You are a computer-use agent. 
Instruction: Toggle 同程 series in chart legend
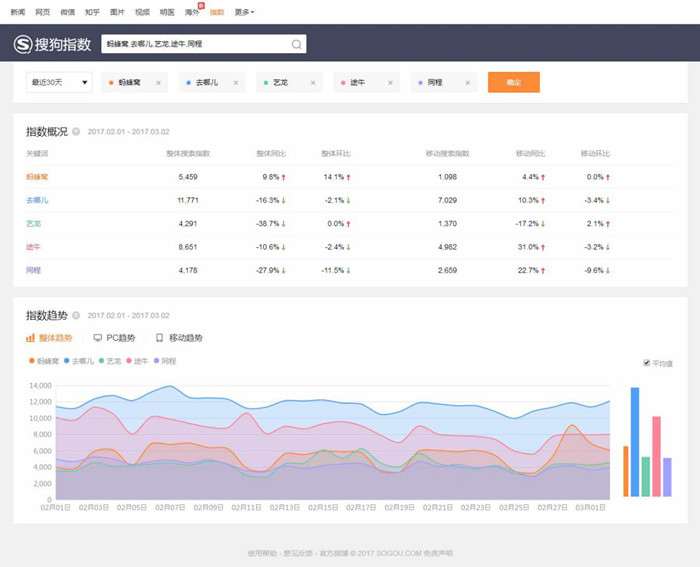coord(165,361)
